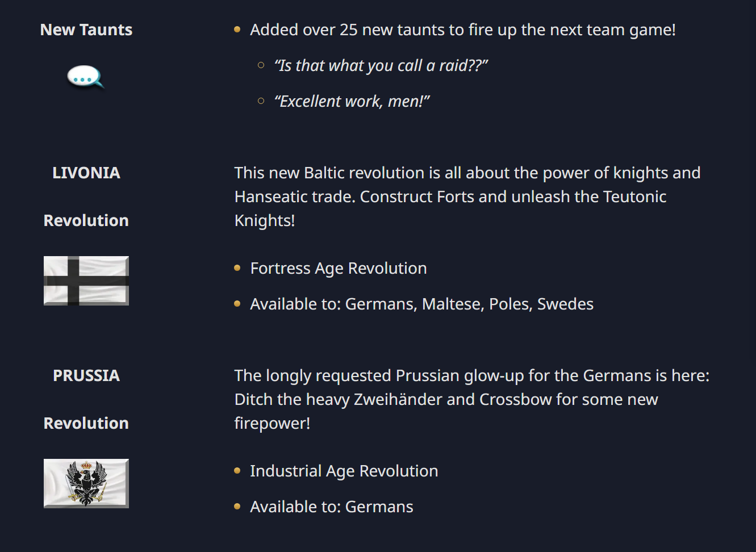Image resolution: width=756 pixels, height=552 pixels.
Task: Click 'Available to: Germans, Maltese, Poles, Swedes'
Action: coord(422,304)
